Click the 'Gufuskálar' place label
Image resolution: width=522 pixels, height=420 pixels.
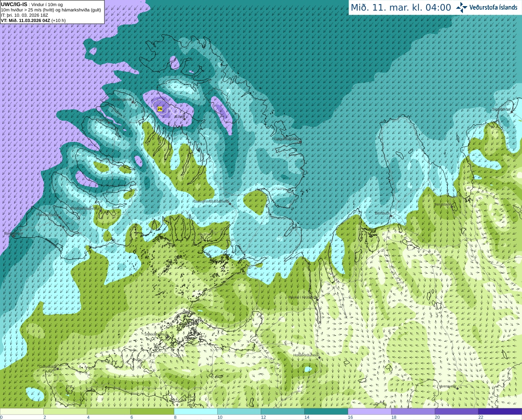[47, 366]
